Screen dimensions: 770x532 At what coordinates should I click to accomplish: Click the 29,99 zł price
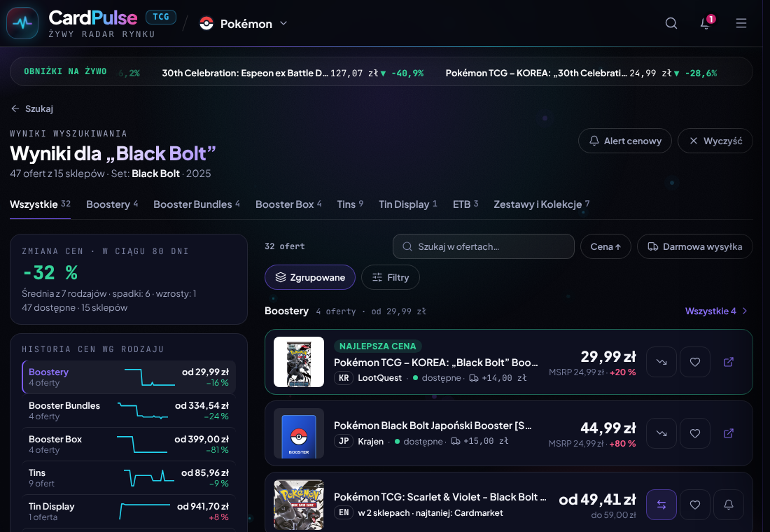click(608, 356)
